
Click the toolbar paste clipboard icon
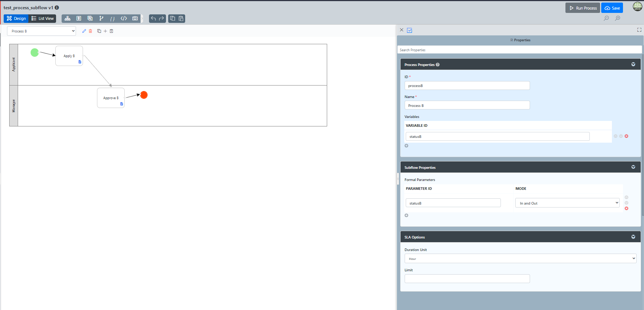(181, 18)
